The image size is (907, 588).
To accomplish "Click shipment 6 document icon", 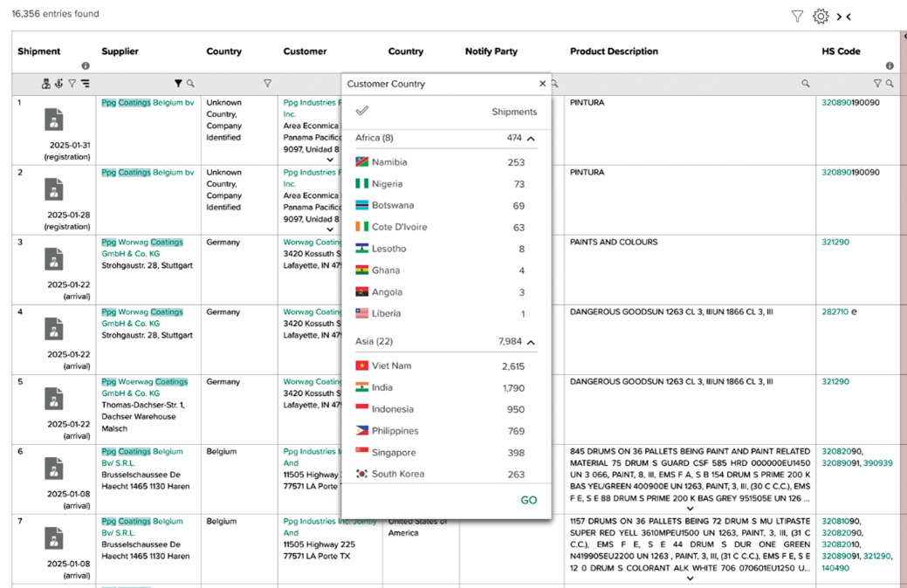I will click(x=54, y=468).
